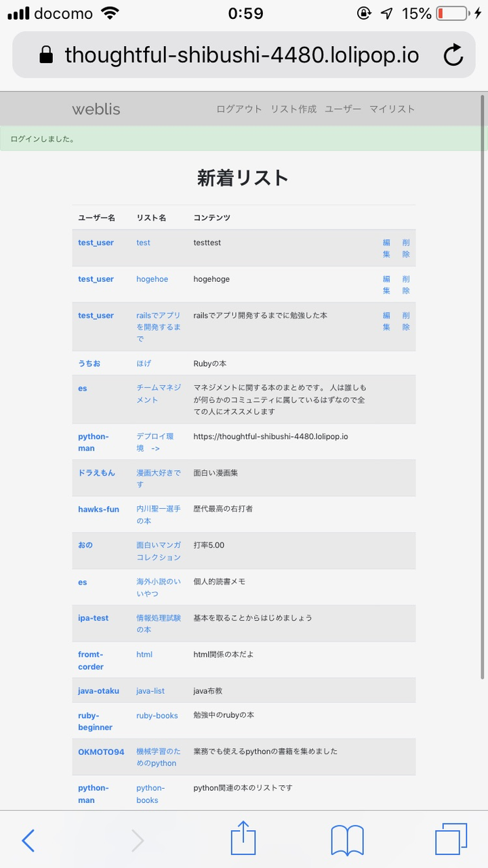Open user hawks-fun profile
The width and height of the screenshot is (488, 868).
(x=98, y=510)
